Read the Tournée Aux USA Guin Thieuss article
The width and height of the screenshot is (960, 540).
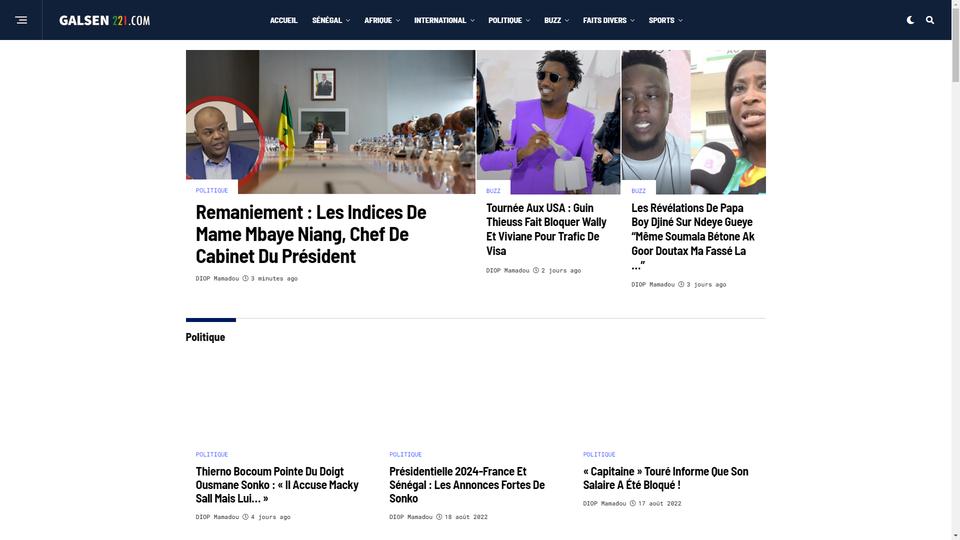tap(546, 229)
